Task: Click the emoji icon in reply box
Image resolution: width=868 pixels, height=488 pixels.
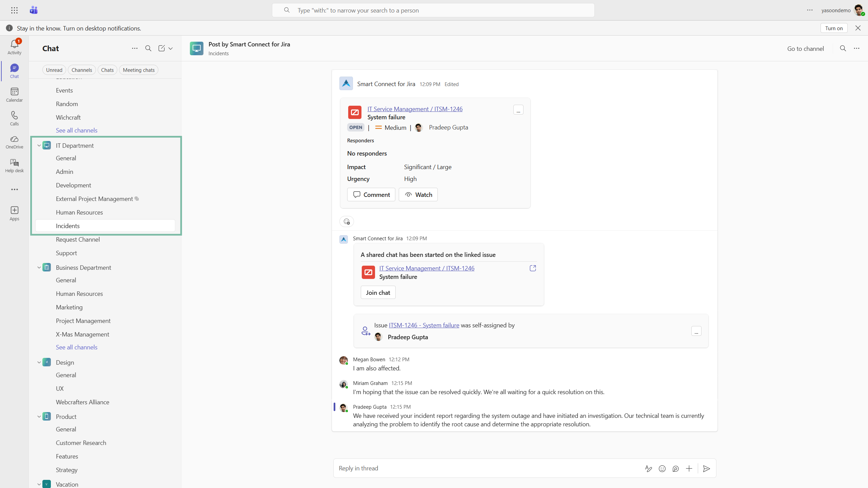Action: [x=662, y=468]
